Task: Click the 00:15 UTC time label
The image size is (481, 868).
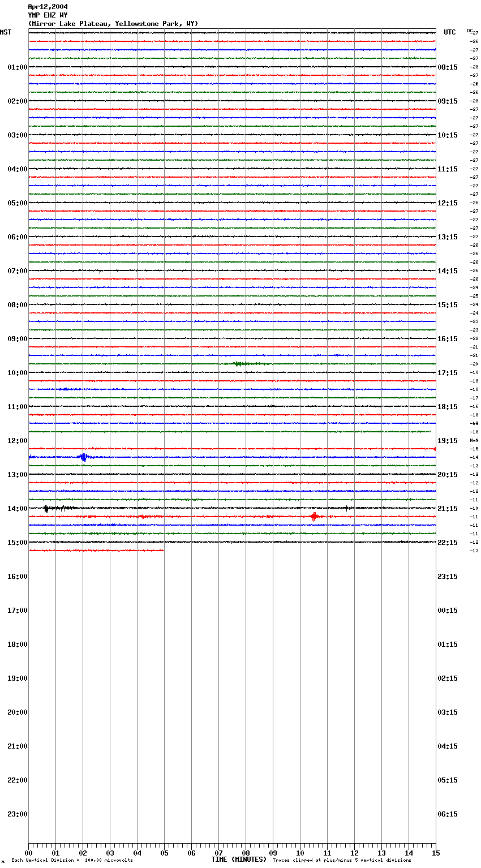Action: pos(448,610)
